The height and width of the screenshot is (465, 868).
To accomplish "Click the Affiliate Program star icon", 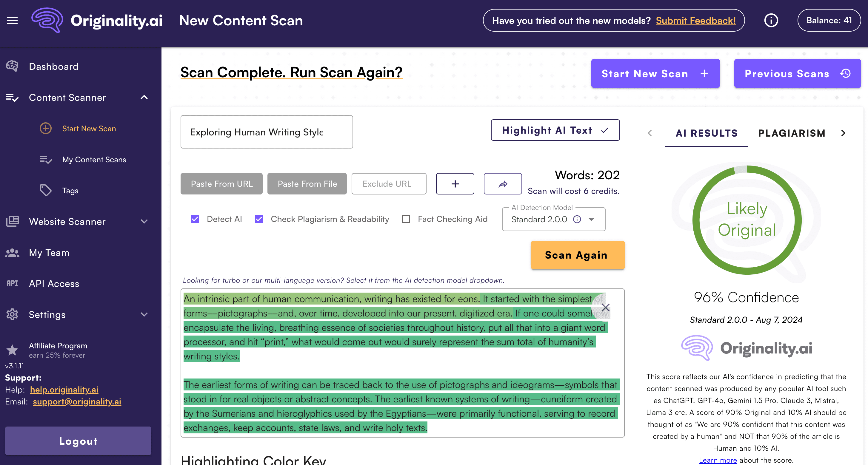I will tap(13, 350).
